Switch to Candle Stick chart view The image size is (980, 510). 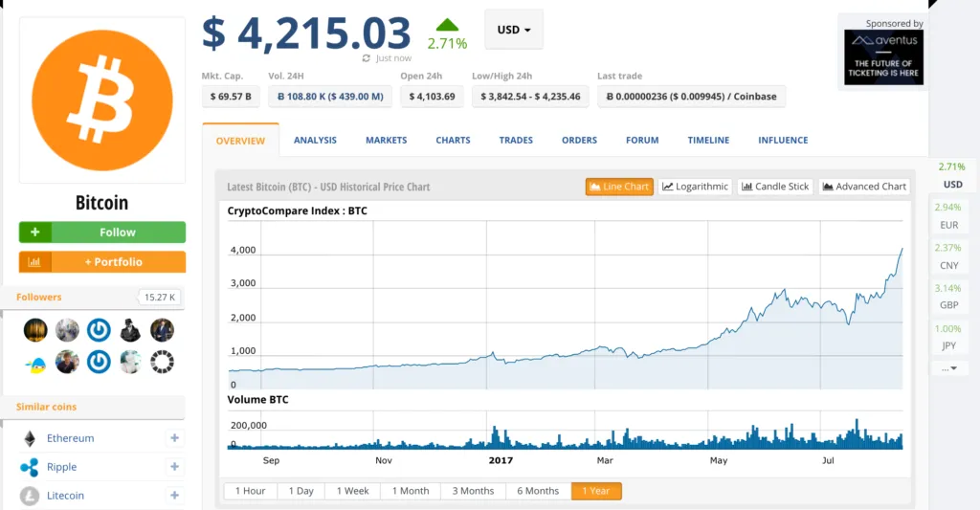click(775, 187)
